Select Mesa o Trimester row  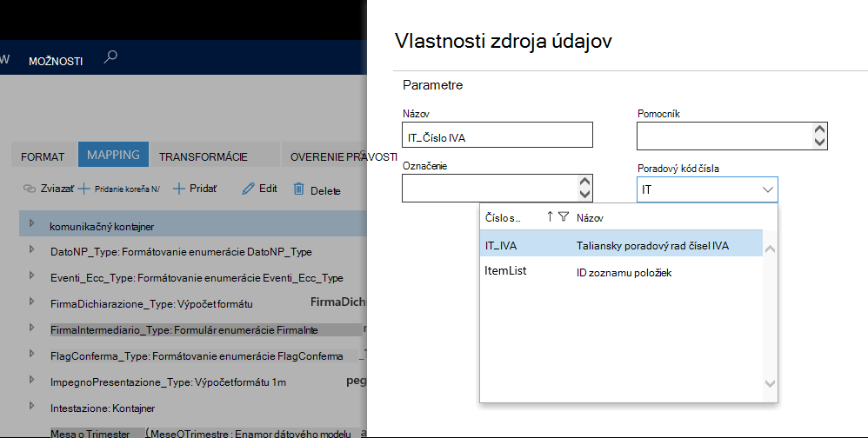click(x=192, y=432)
